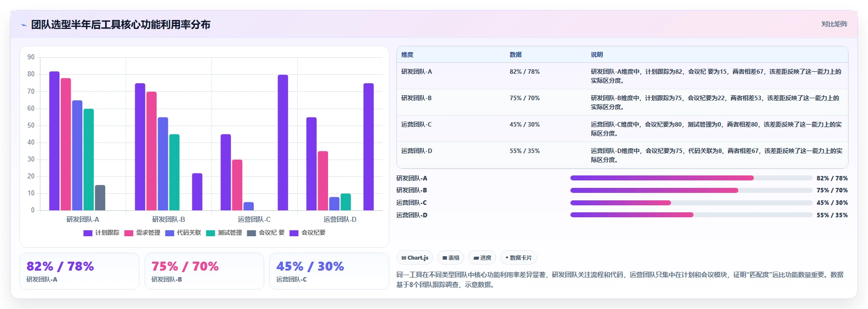
Task: Hide the 需求管理 series via its legend label
Action: (148, 233)
